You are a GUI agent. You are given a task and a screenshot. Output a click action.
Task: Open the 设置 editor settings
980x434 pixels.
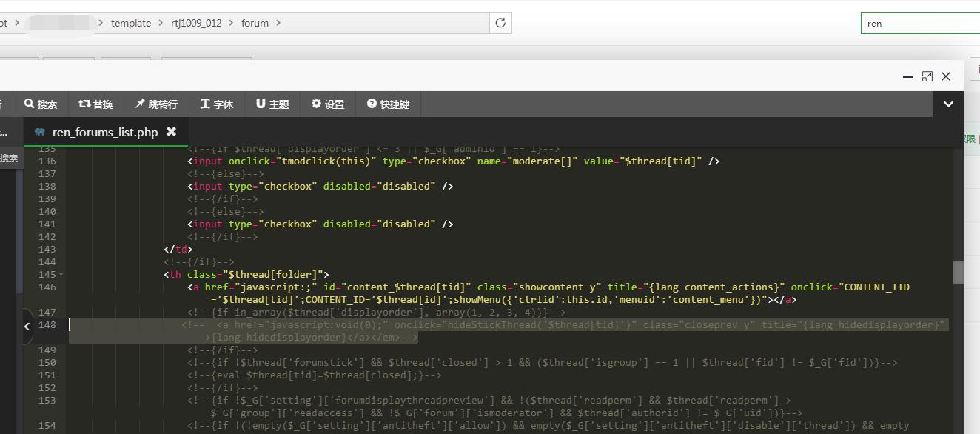328,104
